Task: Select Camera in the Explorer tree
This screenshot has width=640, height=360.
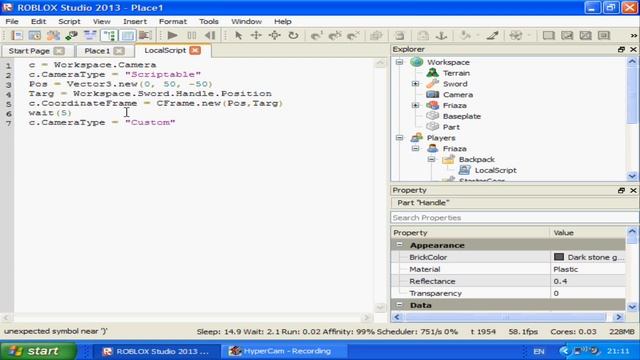Action: 458,95
